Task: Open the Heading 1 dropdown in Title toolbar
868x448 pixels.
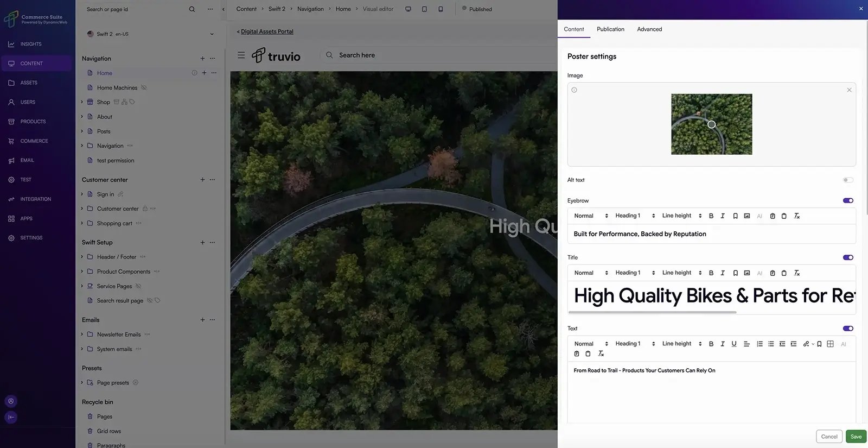Action: click(x=635, y=273)
